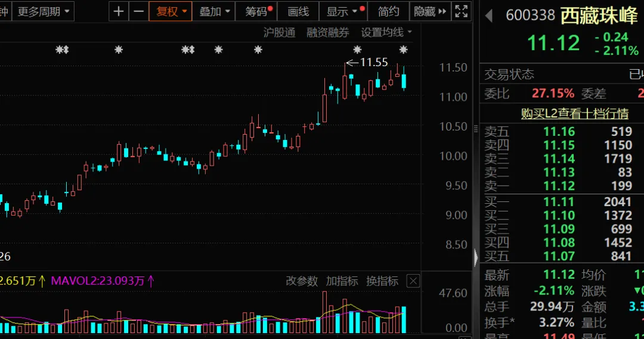Screen dimensions: 644x339
Task: Toggle 沪股通 overlay
Action: pyautogui.click(x=279, y=32)
